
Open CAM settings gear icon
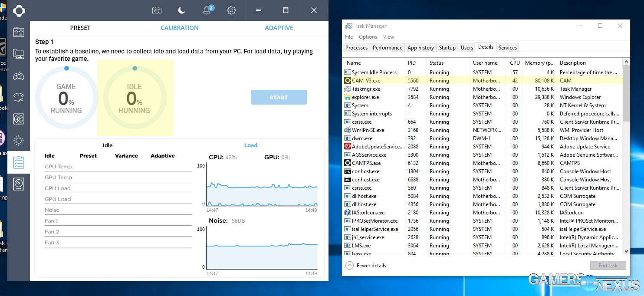[231, 10]
